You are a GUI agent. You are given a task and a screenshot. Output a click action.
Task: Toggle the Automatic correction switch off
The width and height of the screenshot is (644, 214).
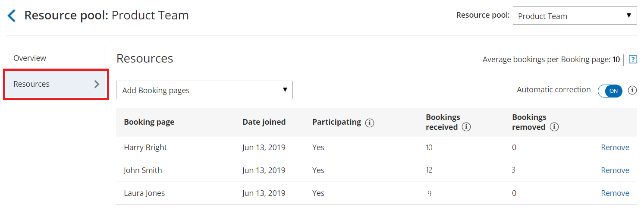(x=610, y=91)
